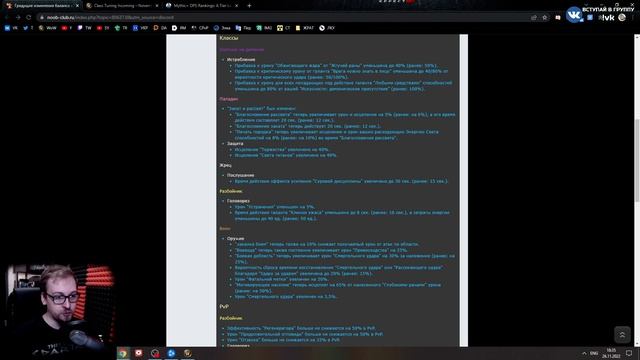Click the 'Разбойник' heading above Головорез

(231, 191)
